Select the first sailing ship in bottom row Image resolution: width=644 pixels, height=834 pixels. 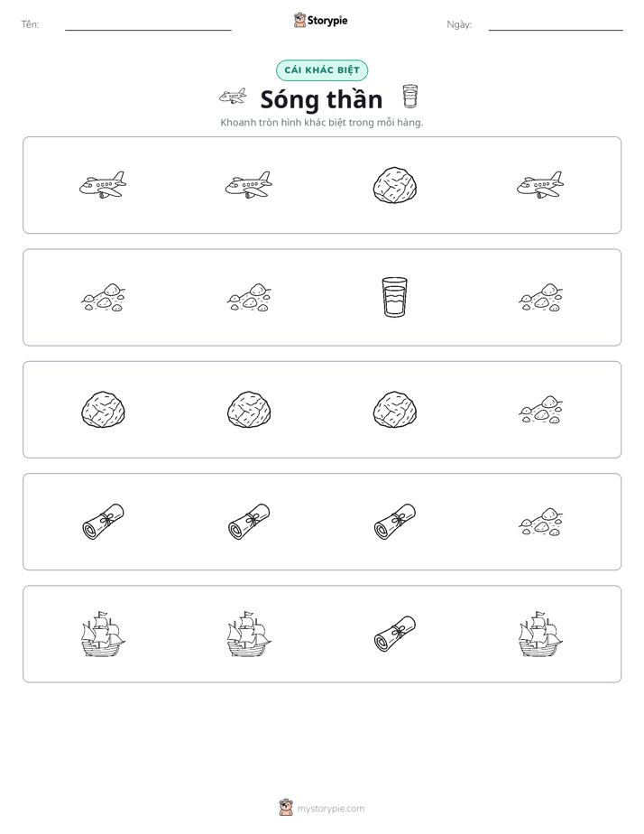103,634
